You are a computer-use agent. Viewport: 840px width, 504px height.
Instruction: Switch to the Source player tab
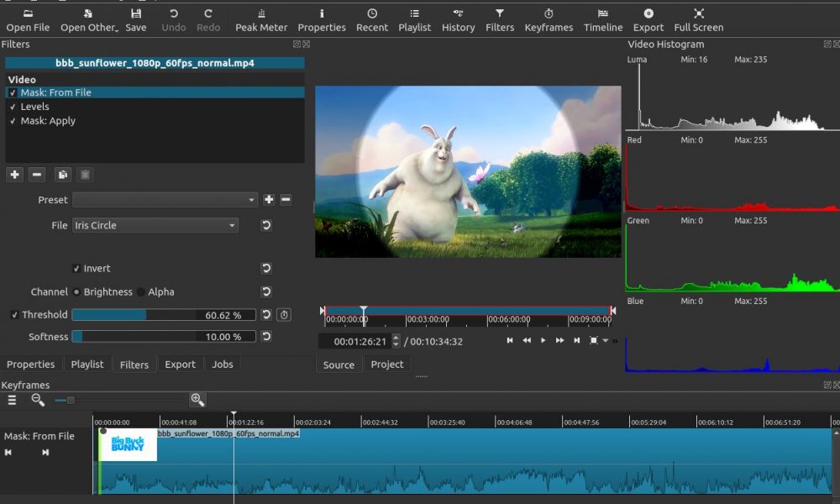point(339,365)
